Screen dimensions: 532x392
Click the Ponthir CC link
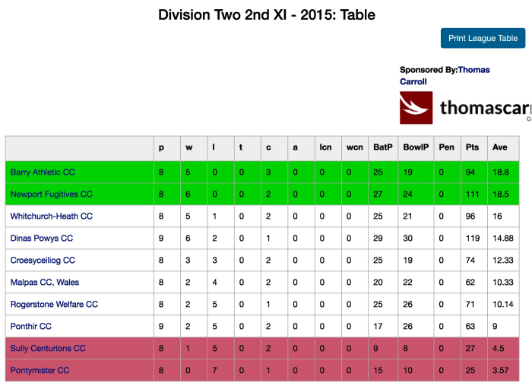tap(31, 327)
